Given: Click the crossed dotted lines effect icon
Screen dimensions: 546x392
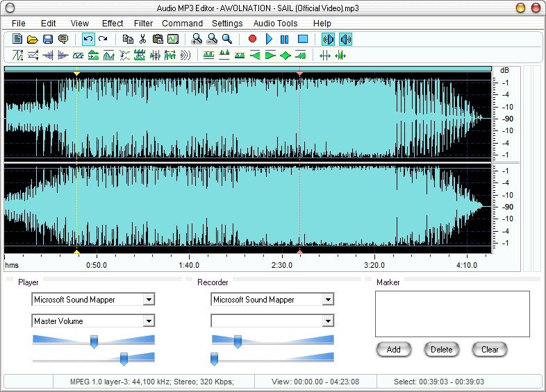Looking at the screenshot, I should pyautogui.click(x=124, y=56).
